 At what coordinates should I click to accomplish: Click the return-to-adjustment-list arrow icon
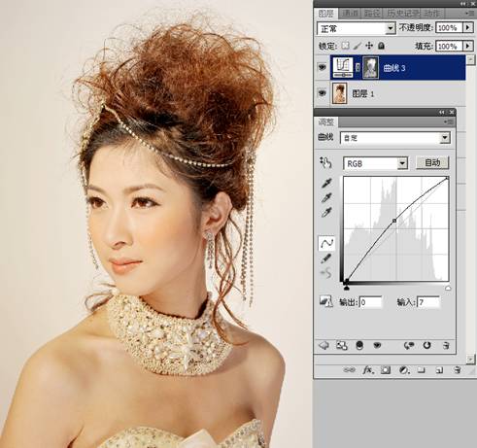[324, 345]
